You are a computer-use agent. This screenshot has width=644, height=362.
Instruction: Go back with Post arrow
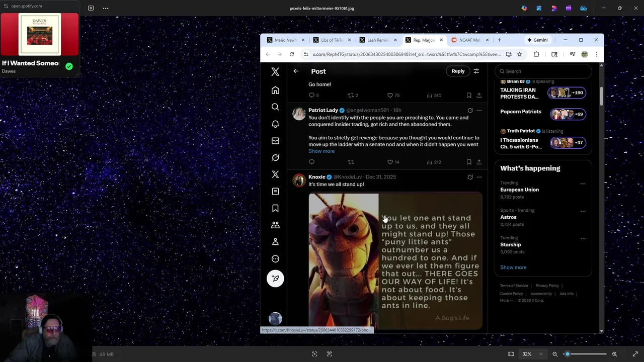tap(296, 71)
